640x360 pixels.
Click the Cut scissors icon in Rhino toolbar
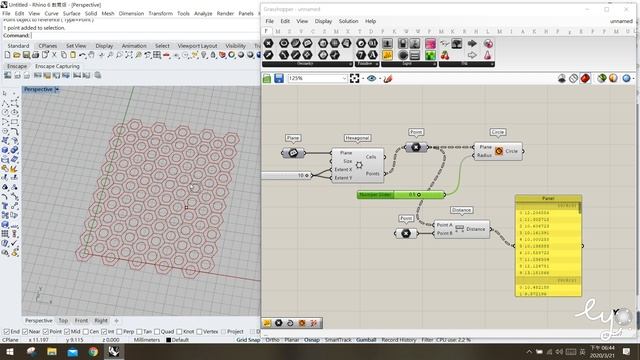pos(53,55)
